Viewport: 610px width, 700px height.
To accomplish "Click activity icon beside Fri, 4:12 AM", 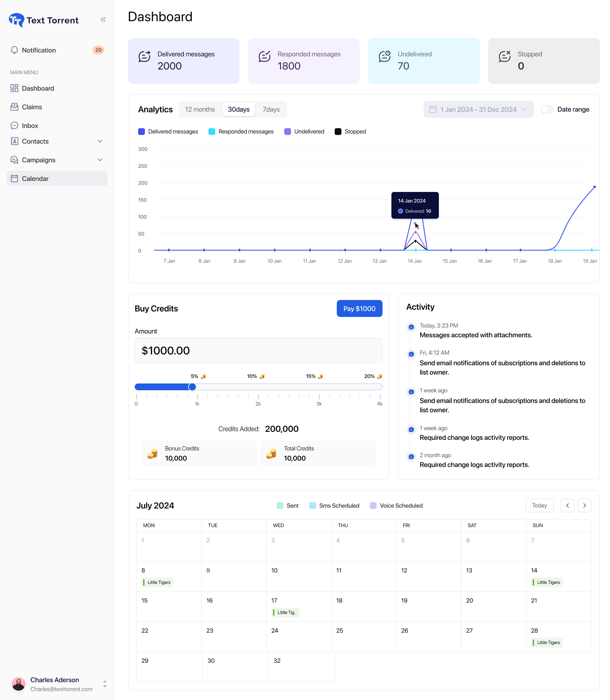I will (x=411, y=354).
